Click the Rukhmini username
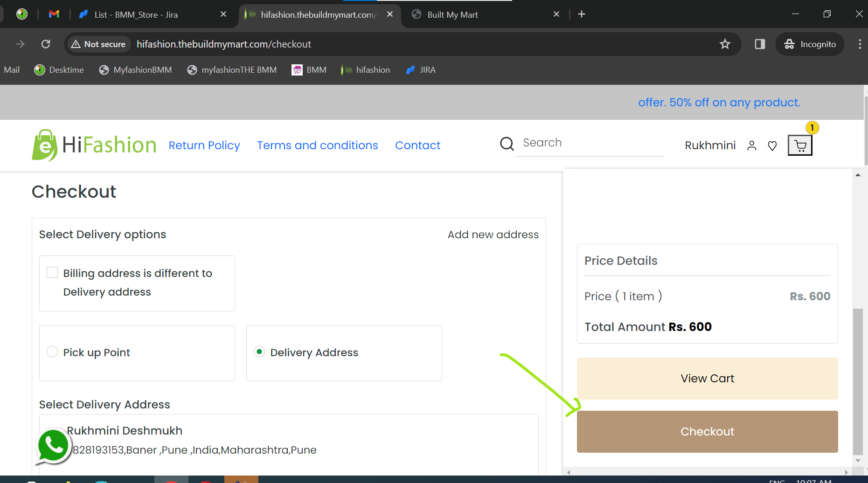This screenshot has width=868, height=483. tap(710, 145)
